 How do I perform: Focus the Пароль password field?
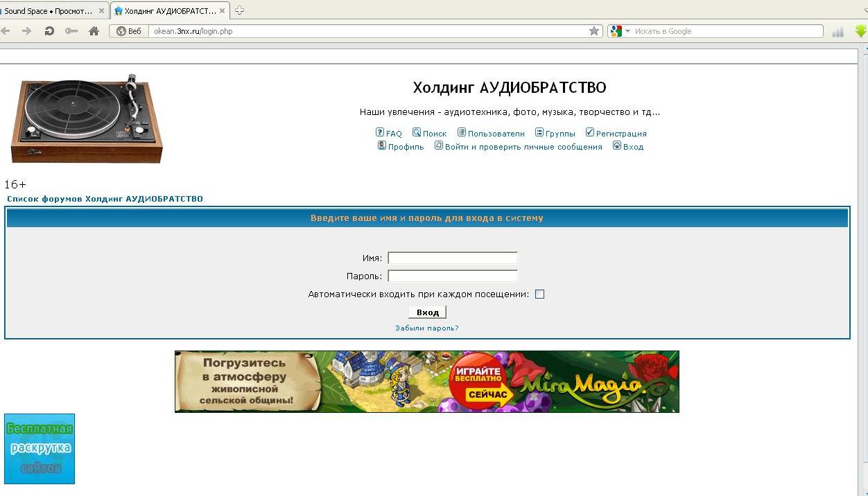pyautogui.click(x=453, y=276)
